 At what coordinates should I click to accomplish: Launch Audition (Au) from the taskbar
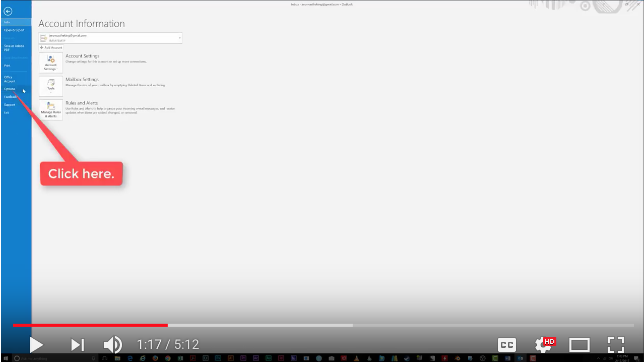tap(269, 358)
